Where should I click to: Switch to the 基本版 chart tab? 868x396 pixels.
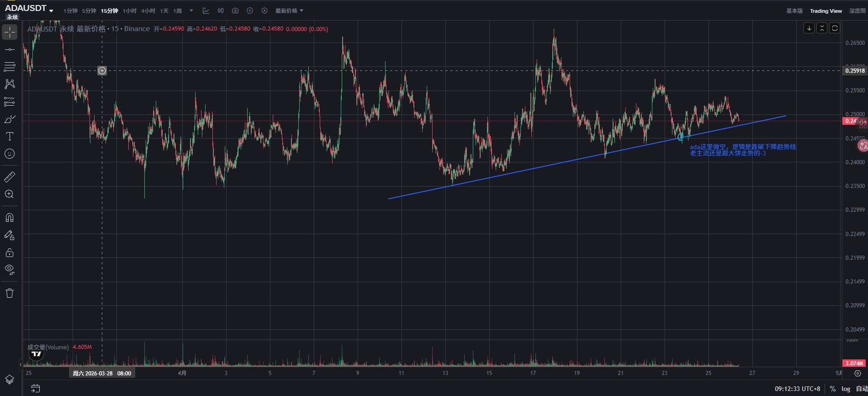pos(794,11)
